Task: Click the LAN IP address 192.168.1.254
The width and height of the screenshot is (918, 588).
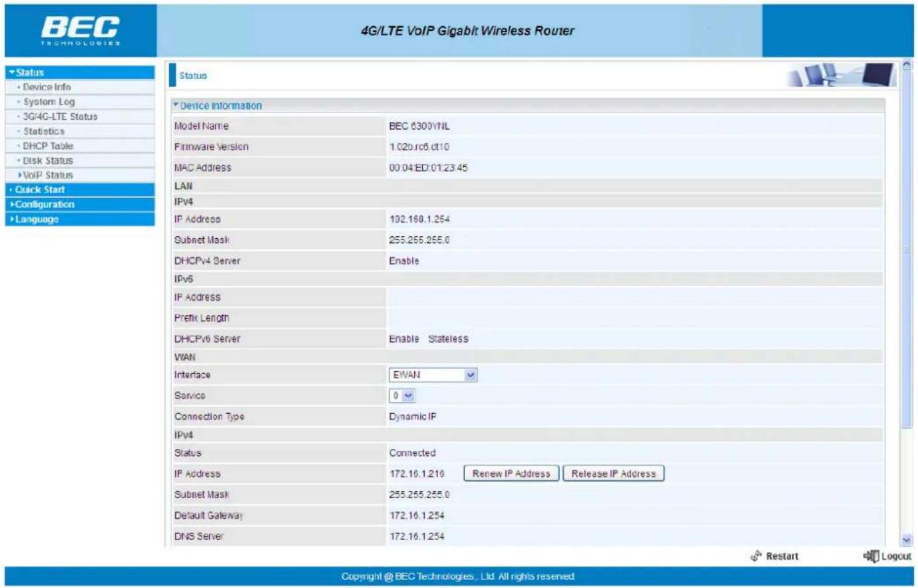Action: click(x=419, y=219)
